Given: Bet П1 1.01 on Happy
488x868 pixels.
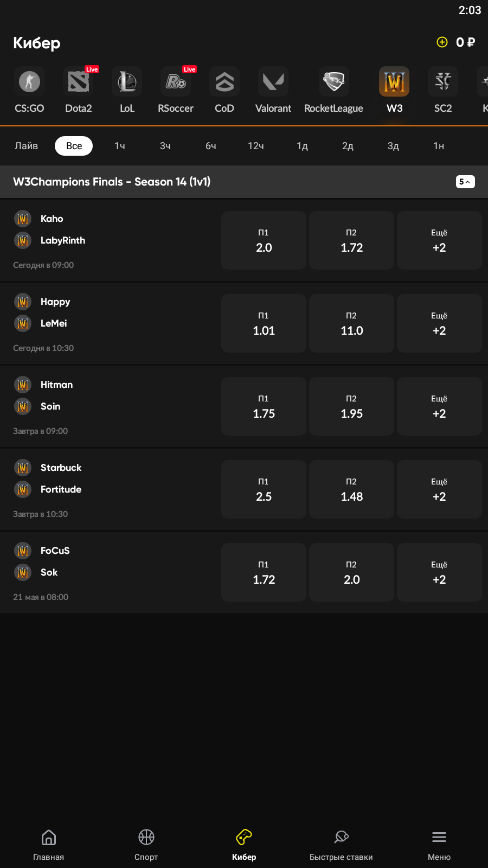Looking at the screenshot, I should pos(264,323).
